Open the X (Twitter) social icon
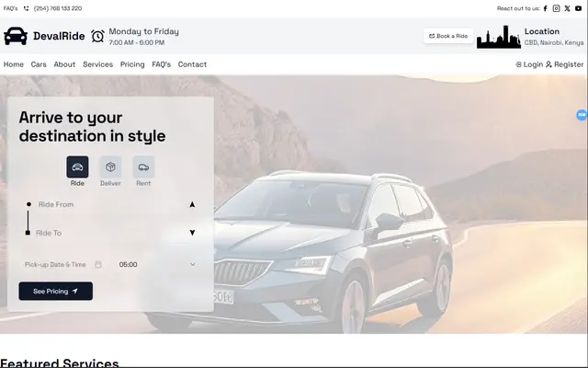Viewport: 588px width, 368px height. tap(567, 8)
